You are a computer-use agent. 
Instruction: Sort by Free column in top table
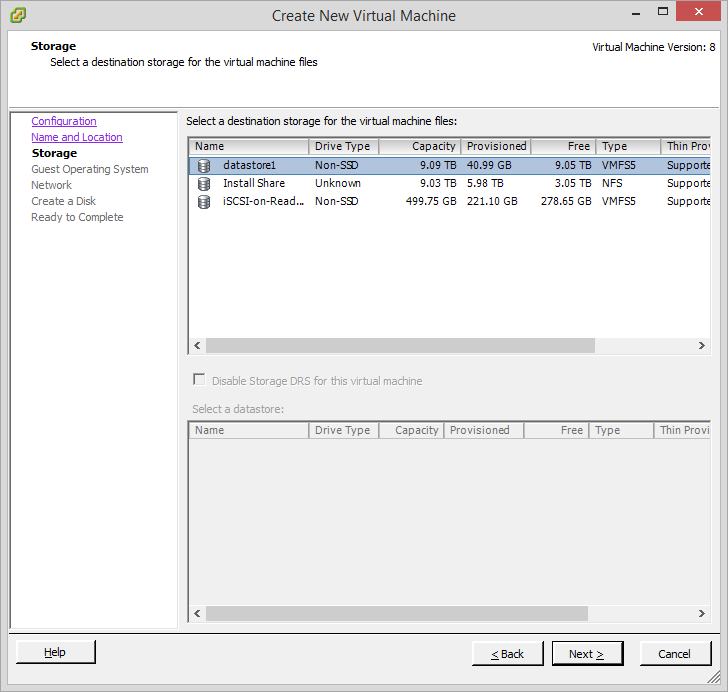563,146
